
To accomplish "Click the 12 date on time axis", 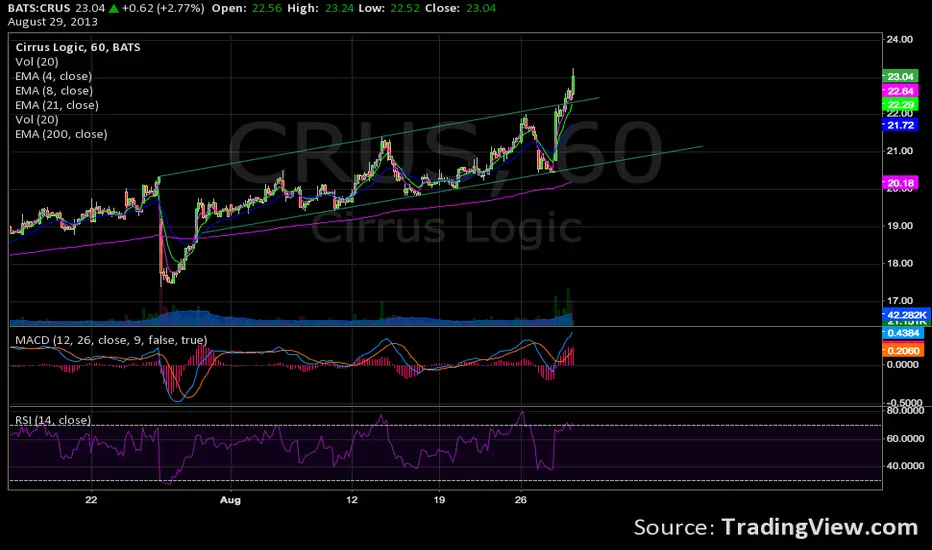I will click(352, 499).
